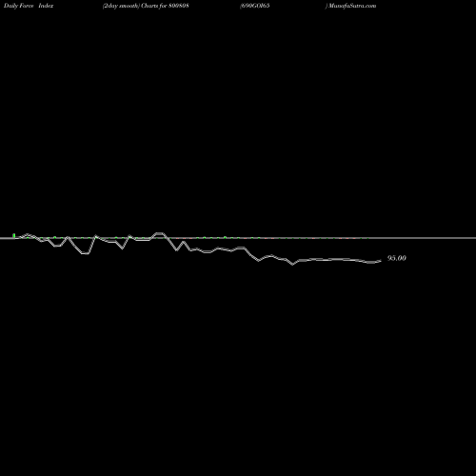This screenshot has height=476, width=476.
Task: Click the 'Daily Force Index' title text
Action: coord(29,6)
